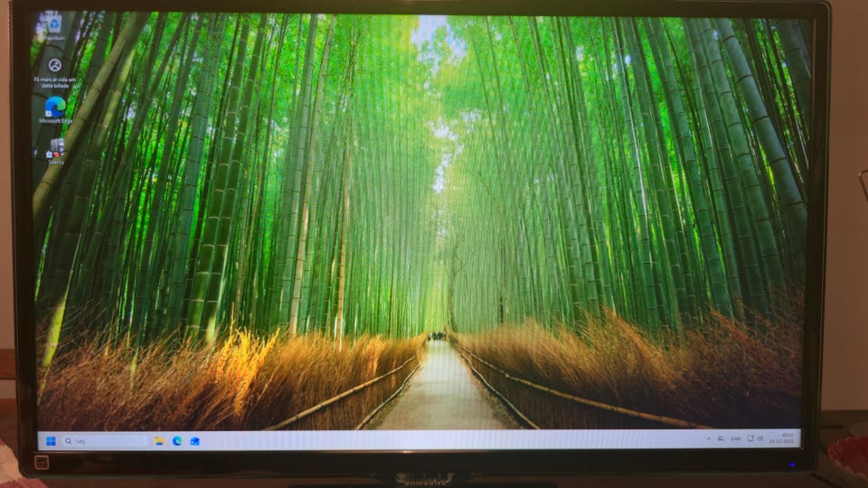Open the Recycle Bin desktop icon
Image resolution: width=868 pixels, height=488 pixels.
[54, 27]
